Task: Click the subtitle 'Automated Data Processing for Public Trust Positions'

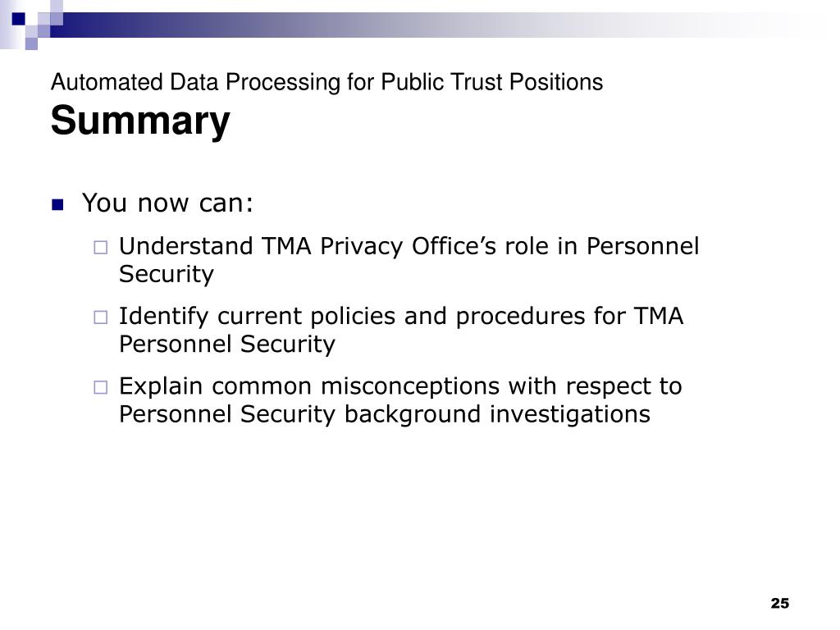Action: pyautogui.click(x=326, y=83)
